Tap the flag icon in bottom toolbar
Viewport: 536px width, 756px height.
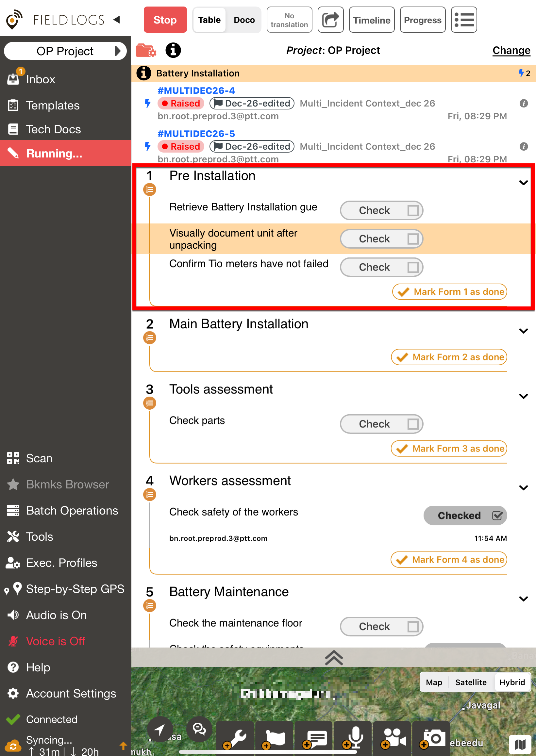(x=275, y=737)
